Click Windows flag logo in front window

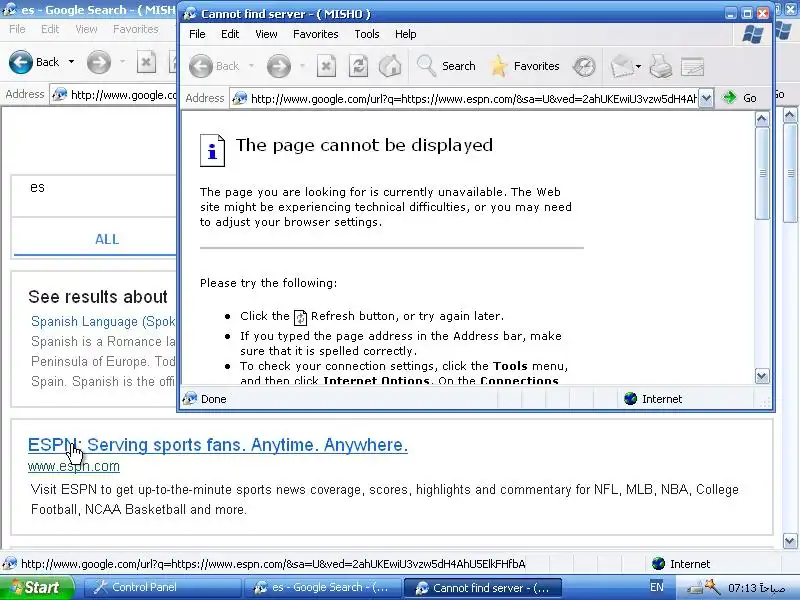click(x=753, y=34)
